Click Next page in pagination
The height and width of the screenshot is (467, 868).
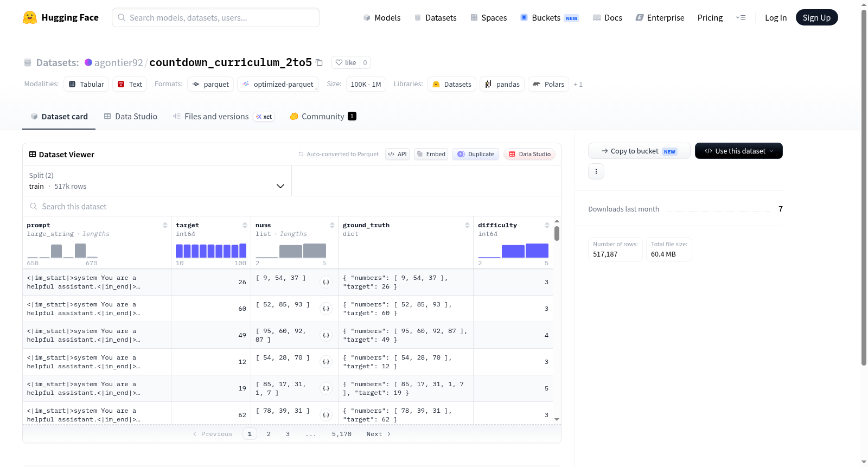[x=379, y=434]
